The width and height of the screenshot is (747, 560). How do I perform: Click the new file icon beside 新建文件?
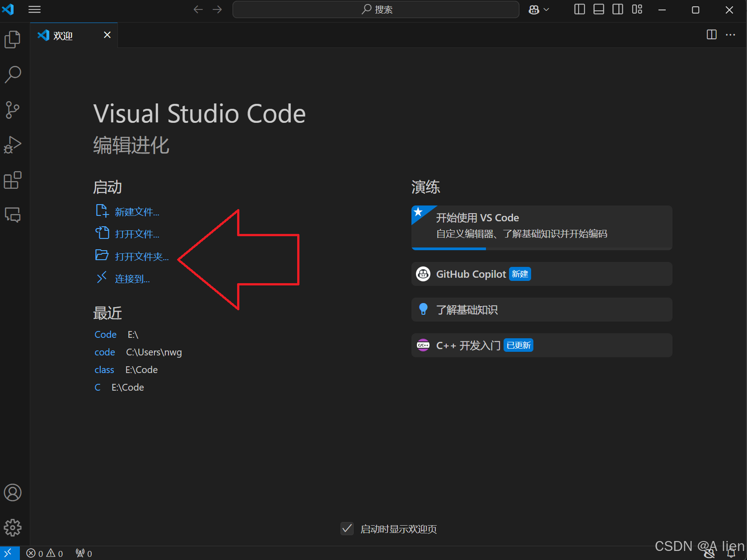point(102,211)
